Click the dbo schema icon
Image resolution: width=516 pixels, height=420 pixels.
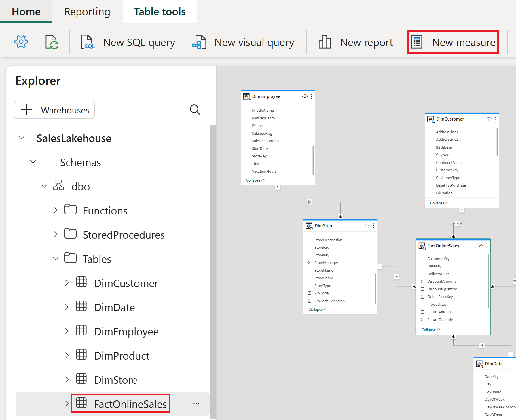point(58,185)
